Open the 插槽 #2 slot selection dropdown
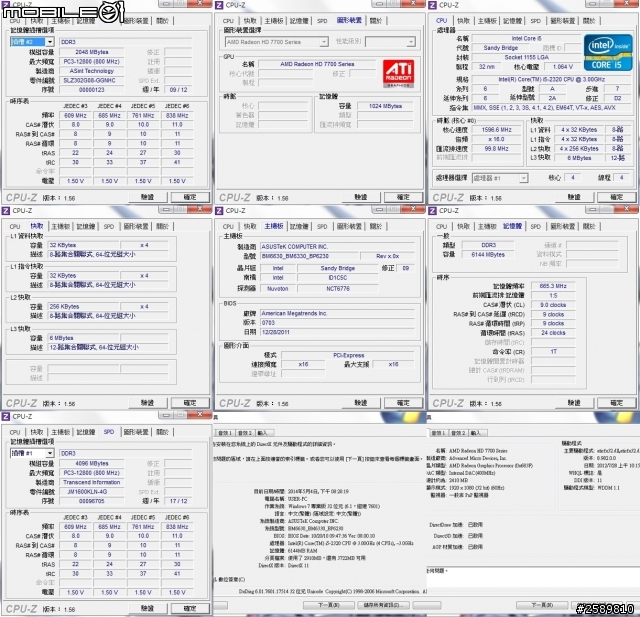 50,42
